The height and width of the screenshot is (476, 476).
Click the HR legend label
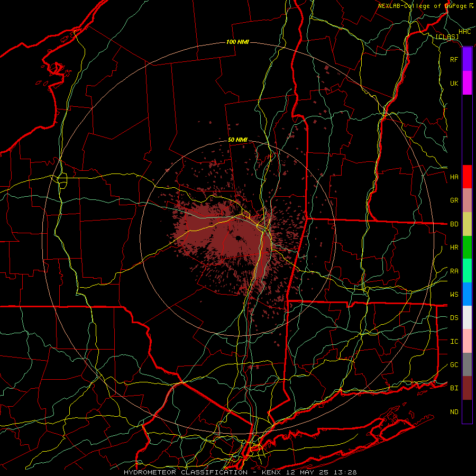tap(454, 248)
